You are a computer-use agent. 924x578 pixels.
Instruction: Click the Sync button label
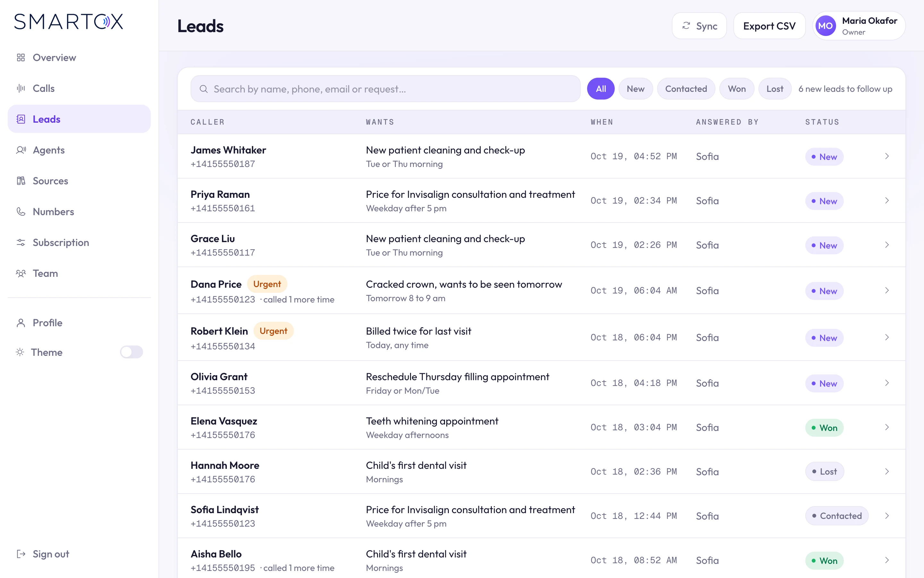click(706, 26)
